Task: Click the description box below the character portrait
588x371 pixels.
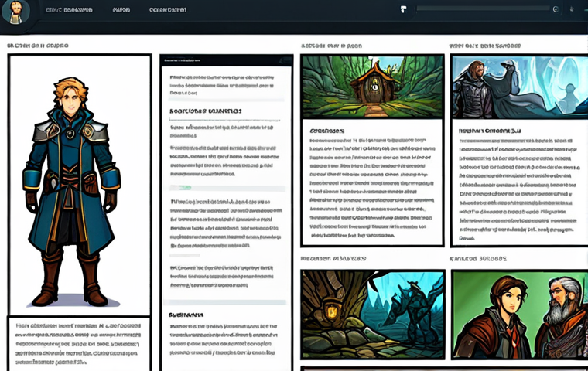Action: [79, 343]
